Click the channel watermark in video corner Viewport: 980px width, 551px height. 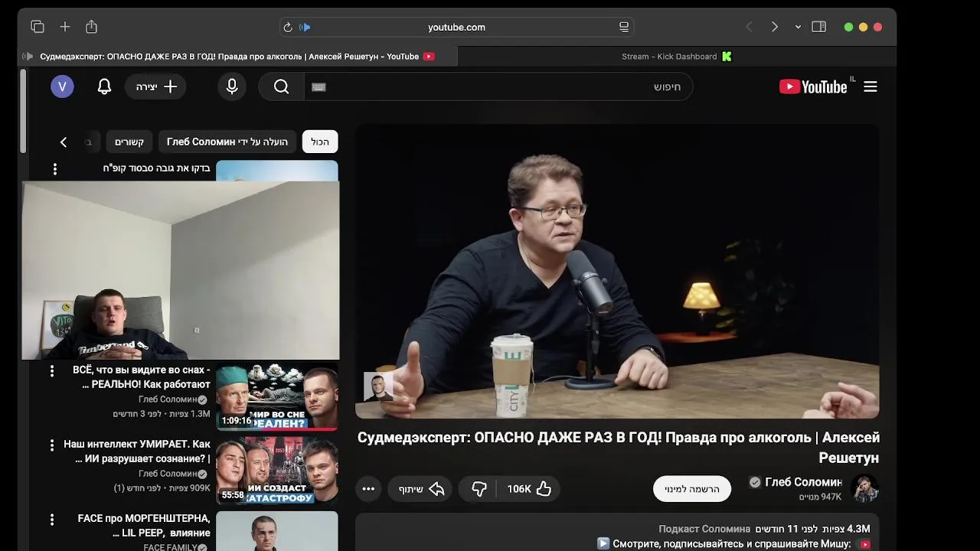[x=378, y=386]
